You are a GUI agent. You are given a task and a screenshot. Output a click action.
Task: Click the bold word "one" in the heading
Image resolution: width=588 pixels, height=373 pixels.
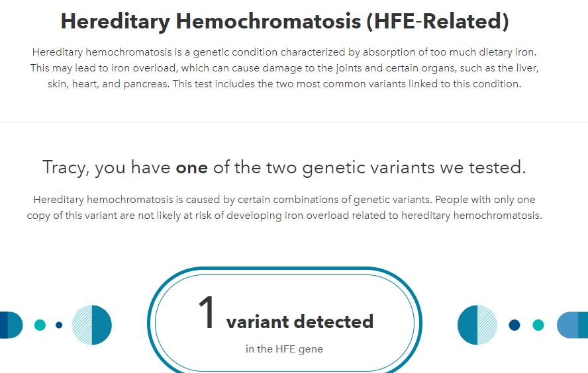point(191,167)
